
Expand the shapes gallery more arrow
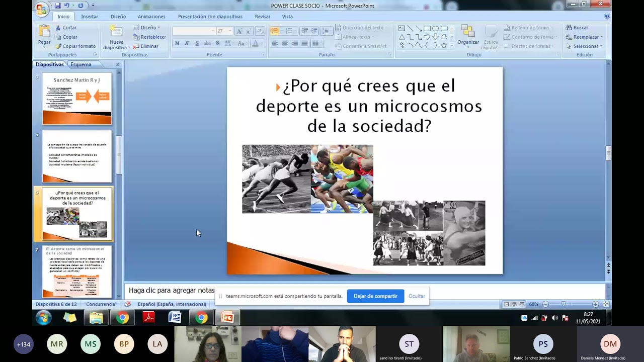click(x=451, y=46)
